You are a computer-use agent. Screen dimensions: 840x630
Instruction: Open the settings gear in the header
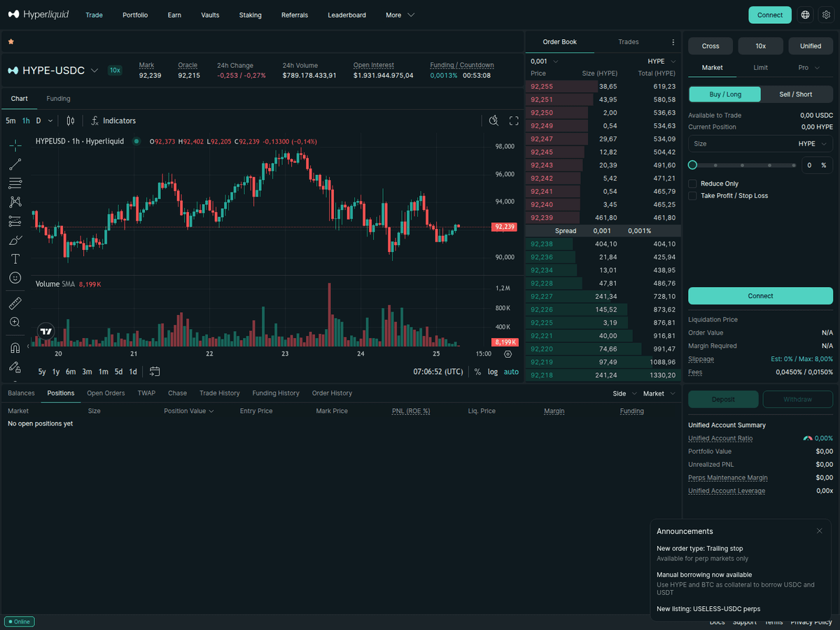click(x=825, y=15)
